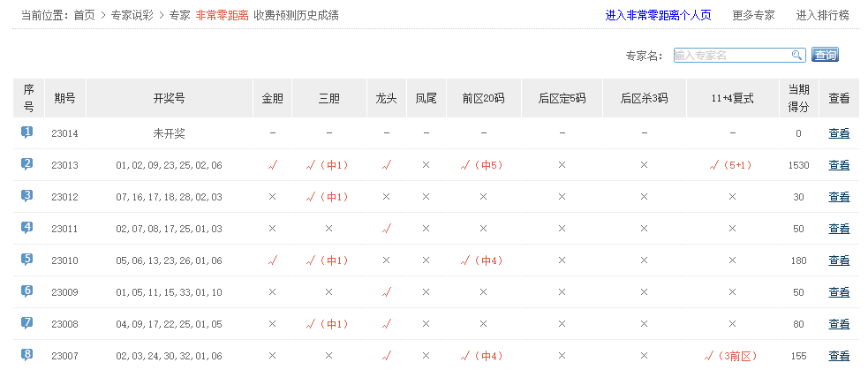Go to 进入排行榜 ranking page
868x370 pixels.
pyautogui.click(x=822, y=15)
